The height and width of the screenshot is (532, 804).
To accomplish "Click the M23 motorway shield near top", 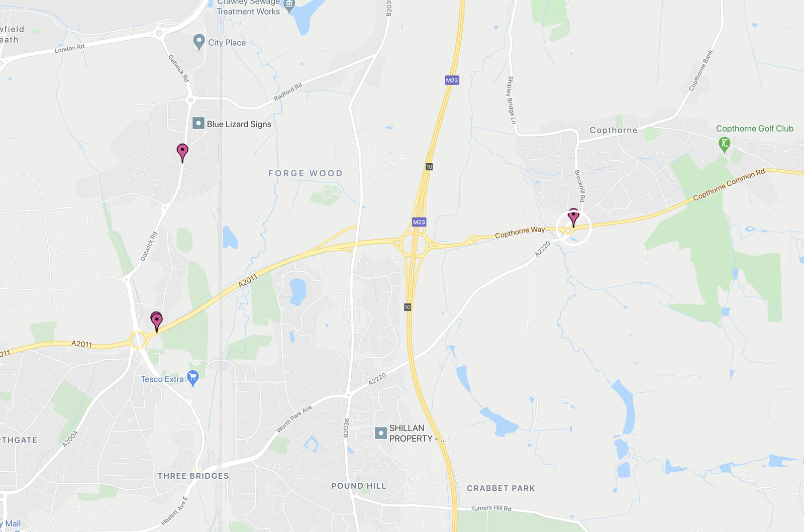I will click(452, 80).
